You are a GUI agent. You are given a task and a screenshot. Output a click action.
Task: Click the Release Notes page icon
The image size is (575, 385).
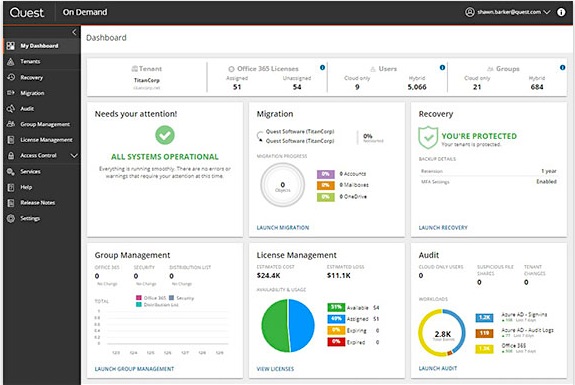(x=11, y=202)
